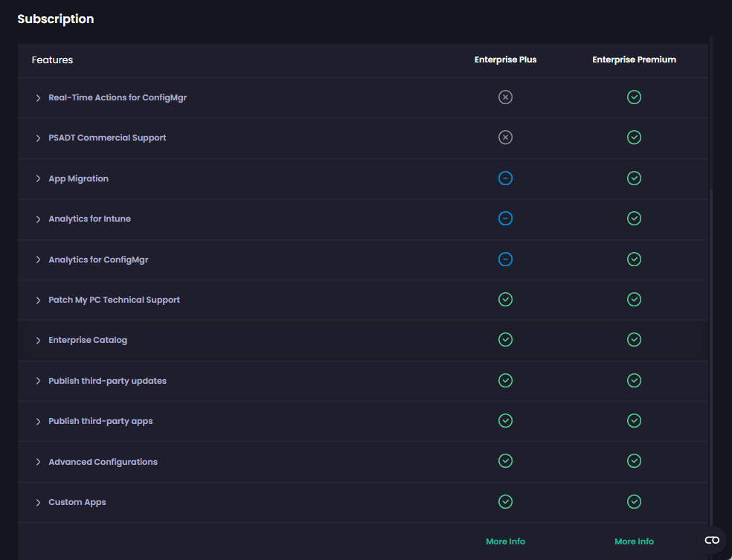Click Analytics for Intune partial icon in Enterprise Plus

505,219
